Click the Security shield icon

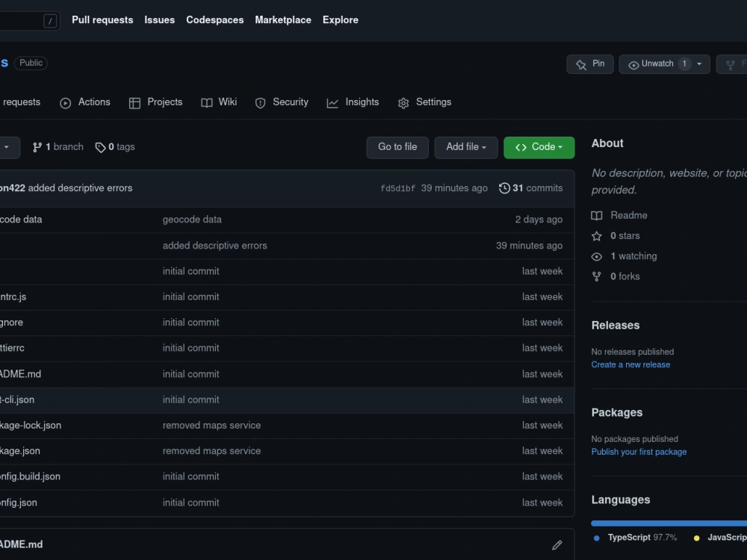click(260, 103)
